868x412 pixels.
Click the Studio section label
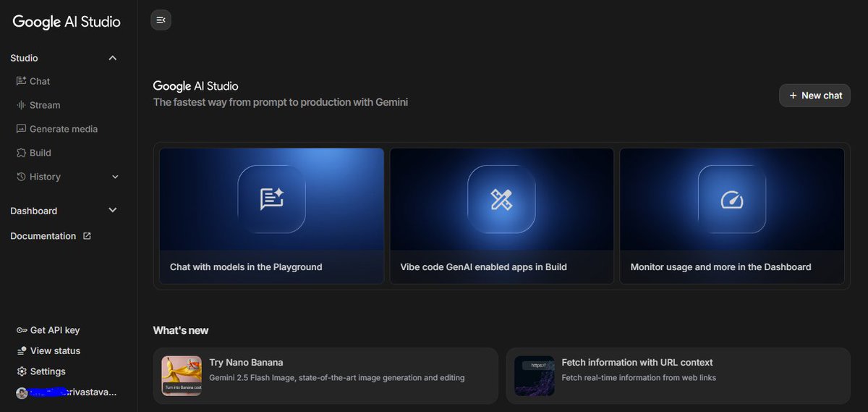coord(24,58)
